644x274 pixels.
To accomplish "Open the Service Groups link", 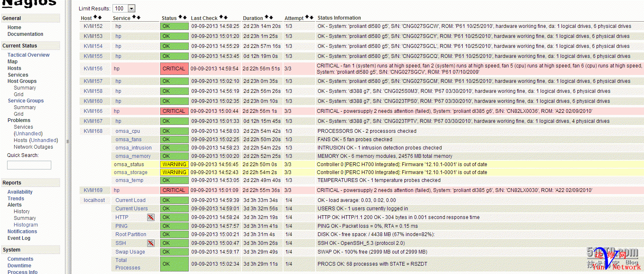I will (25, 101).
